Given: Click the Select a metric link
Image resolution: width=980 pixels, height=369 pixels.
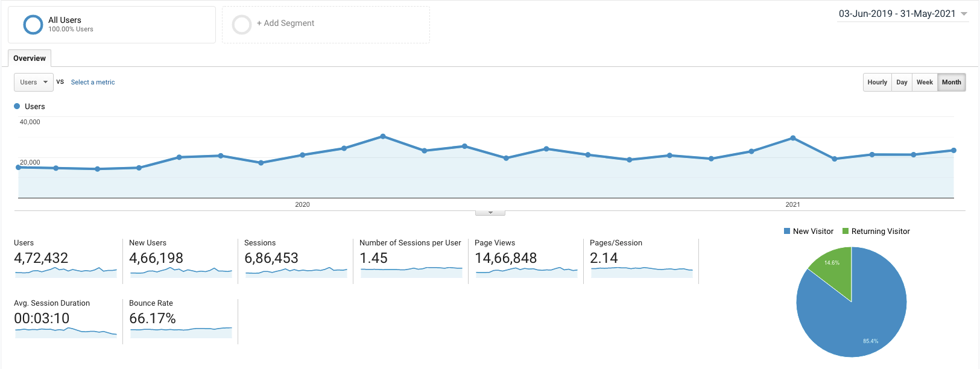Looking at the screenshot, I should (x=93, y=82).
